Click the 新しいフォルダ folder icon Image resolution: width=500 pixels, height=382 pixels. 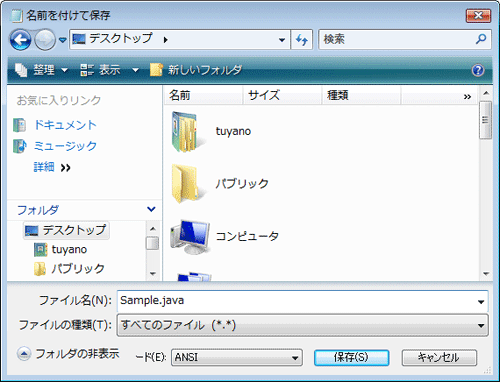(156, 70)
